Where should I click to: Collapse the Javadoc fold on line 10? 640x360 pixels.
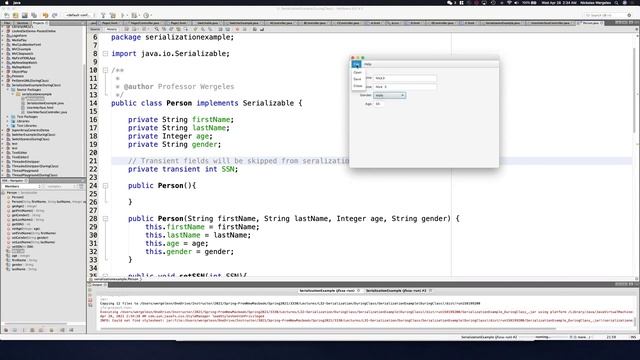(x=105, y=70)
